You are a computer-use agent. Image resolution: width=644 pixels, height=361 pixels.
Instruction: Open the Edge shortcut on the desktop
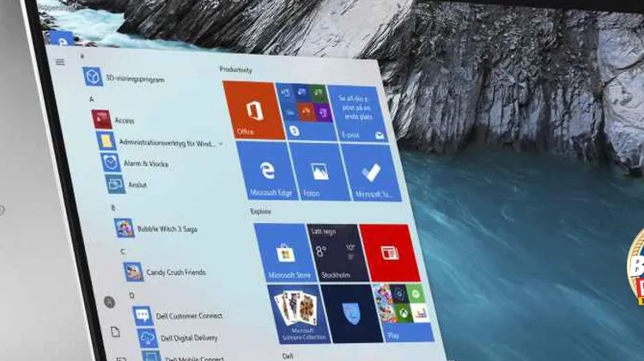coord(62,39)
